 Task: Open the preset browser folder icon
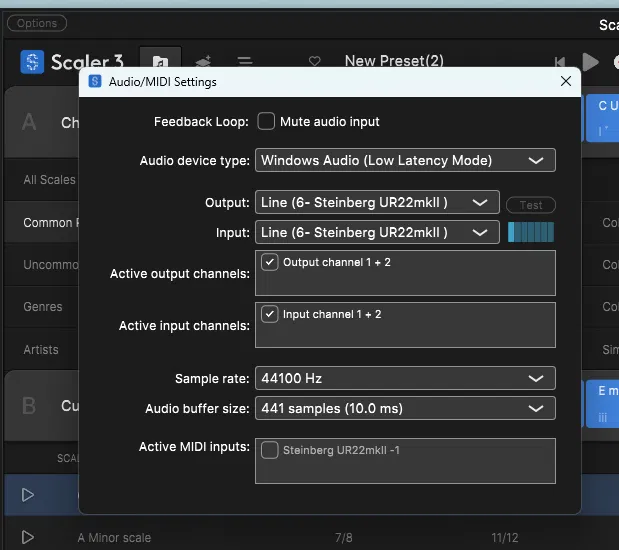coord(160,61)
